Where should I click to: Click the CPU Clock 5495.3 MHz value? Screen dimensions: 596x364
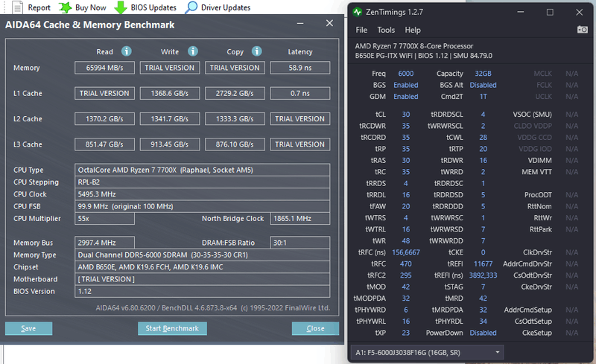coord(202,194)
